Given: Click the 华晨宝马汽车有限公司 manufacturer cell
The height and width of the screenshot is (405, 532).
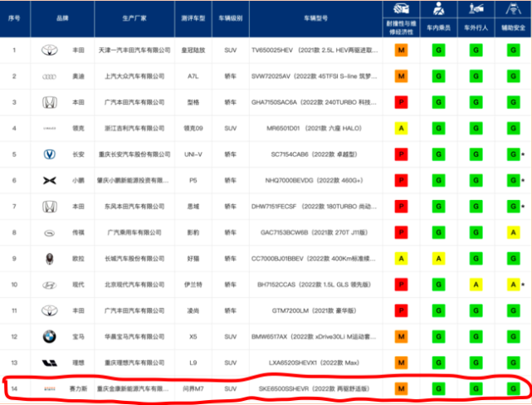Looking at the screenshot, I should [x=134, y=337].
